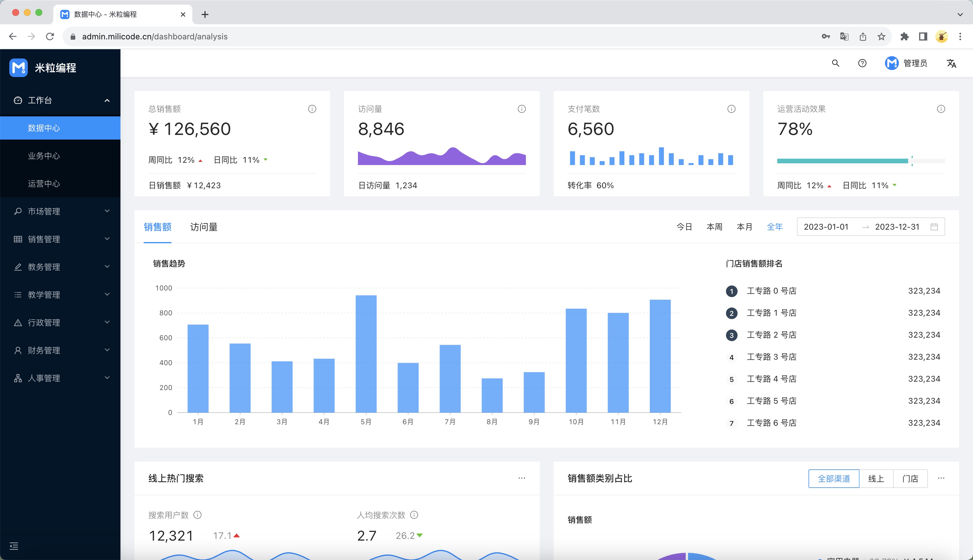Open the calendar icon in date range picker

[934, 227]
